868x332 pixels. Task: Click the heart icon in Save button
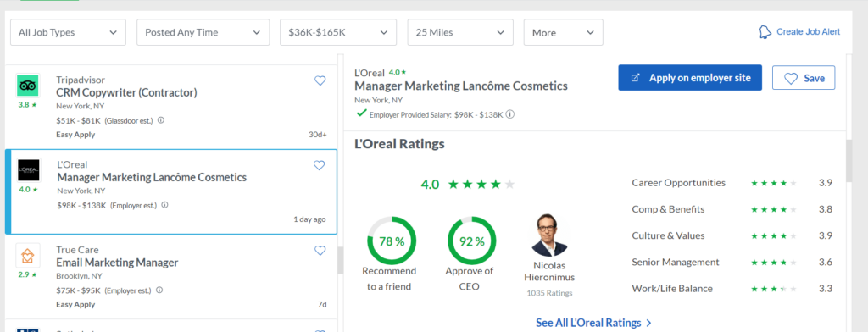point(791,79)
